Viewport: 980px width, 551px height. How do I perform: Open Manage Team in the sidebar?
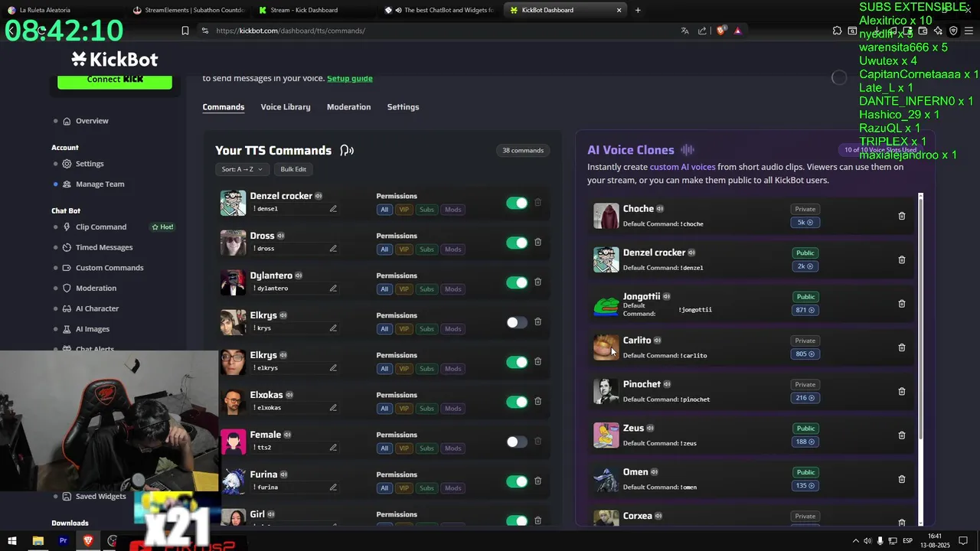point(100,184)
